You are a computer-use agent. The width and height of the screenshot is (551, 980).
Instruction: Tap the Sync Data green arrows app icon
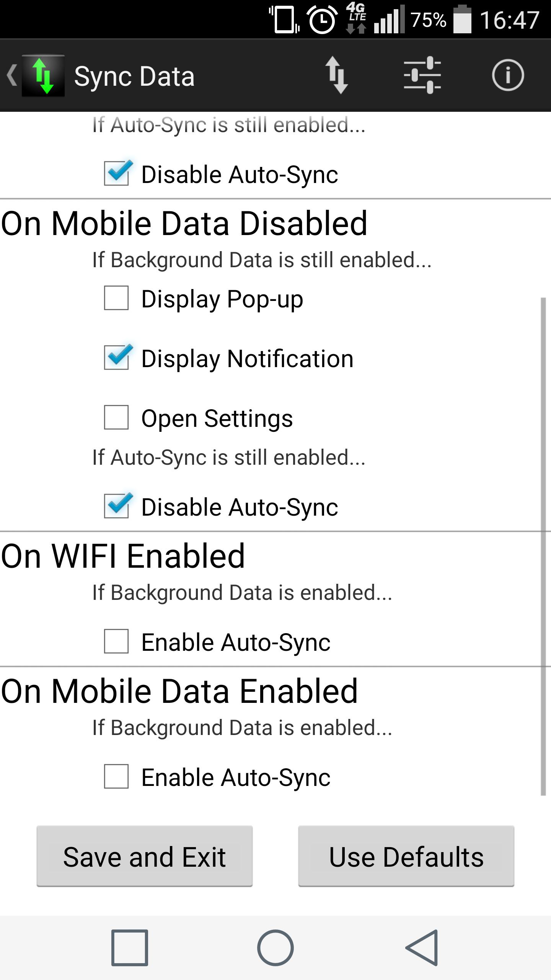click(x=43, y=75)
